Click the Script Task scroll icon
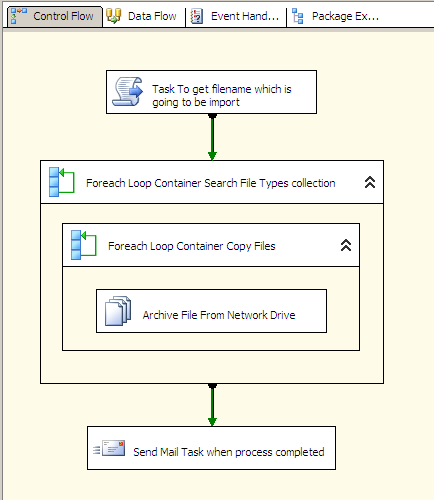The height and width of the screenshot is (500, 434). [127, 92]
